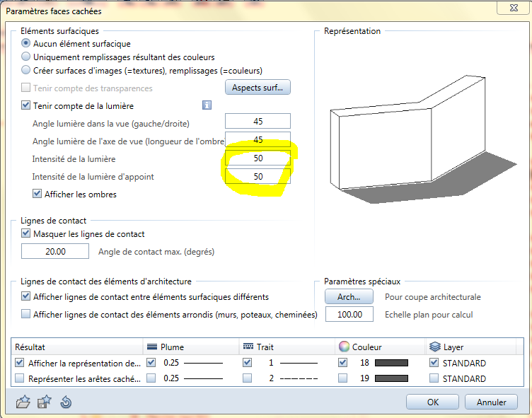Select Uniquement remplissages résultant des couleurs
This screenshot has height=418, width=532.
(x=25, y=57)
